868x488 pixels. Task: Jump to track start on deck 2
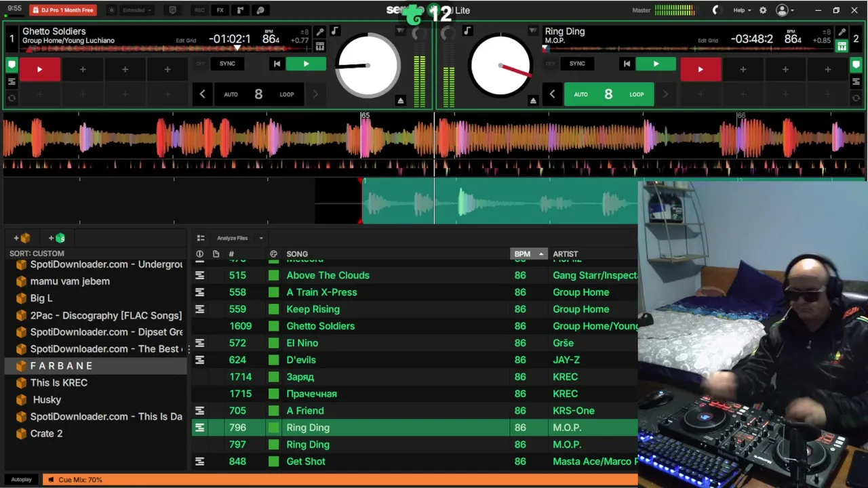tap(627, 64)
